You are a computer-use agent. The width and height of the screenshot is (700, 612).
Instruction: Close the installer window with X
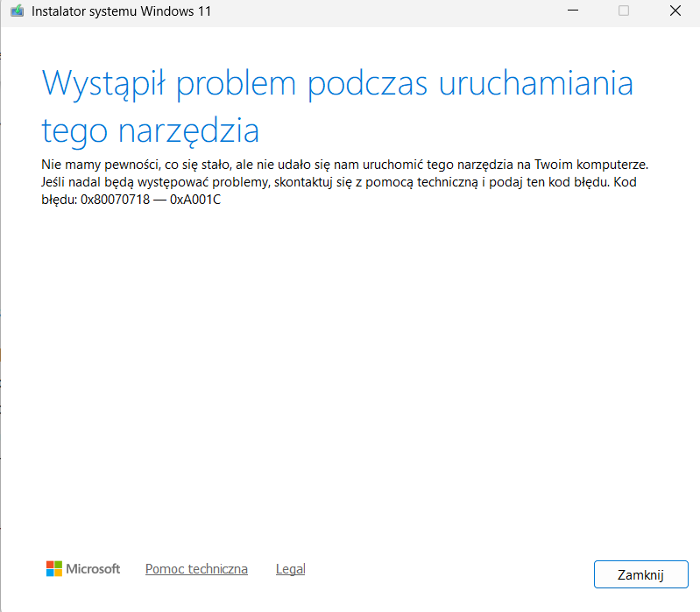point(675,11)
